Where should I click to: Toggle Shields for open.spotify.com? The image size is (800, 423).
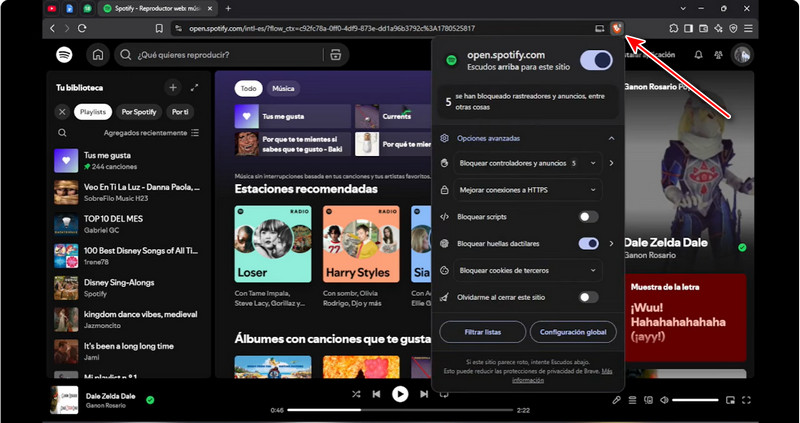596,60
